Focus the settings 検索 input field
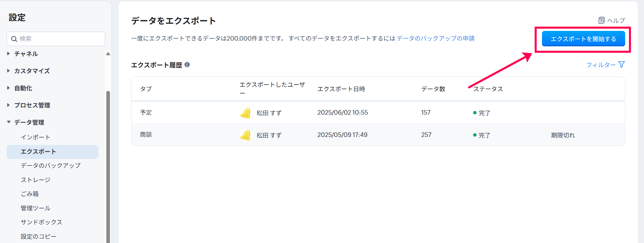644x243 pixels. 60,39
